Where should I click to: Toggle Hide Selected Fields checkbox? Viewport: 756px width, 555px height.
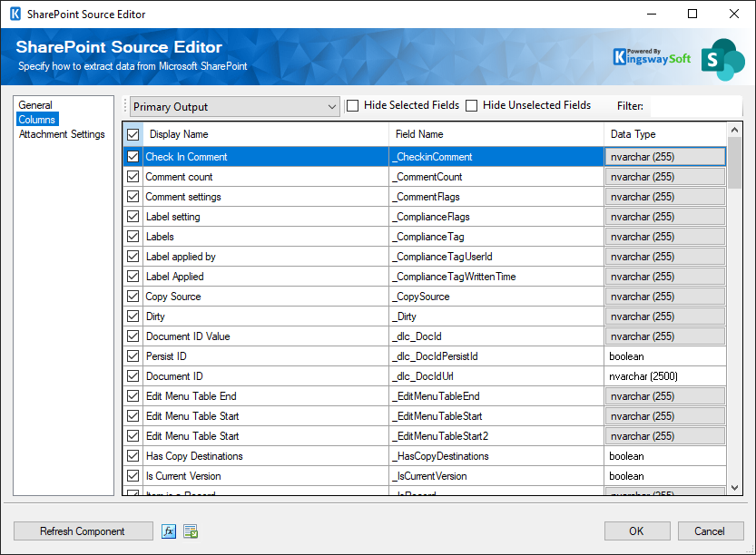tap(353, 105)
